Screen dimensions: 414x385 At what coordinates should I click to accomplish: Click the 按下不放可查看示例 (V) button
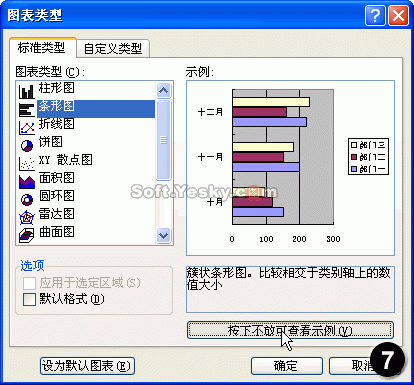tap(290, 330)
